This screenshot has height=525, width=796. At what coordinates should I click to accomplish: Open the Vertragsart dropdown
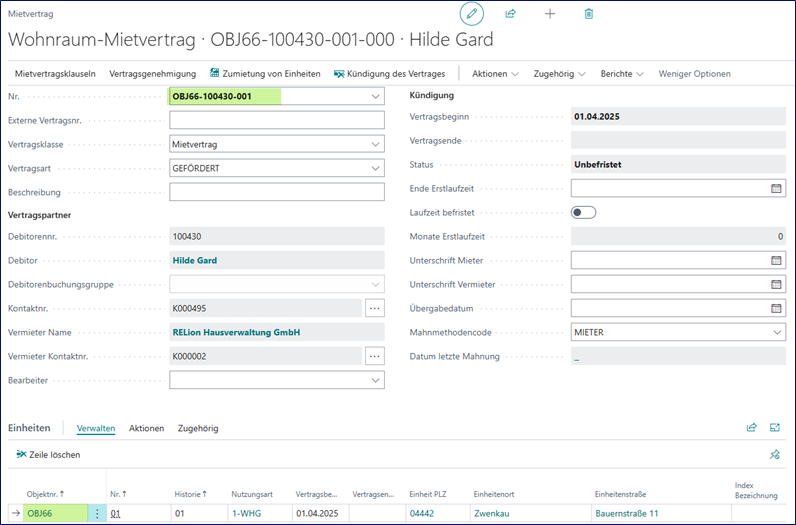point(376,168)
